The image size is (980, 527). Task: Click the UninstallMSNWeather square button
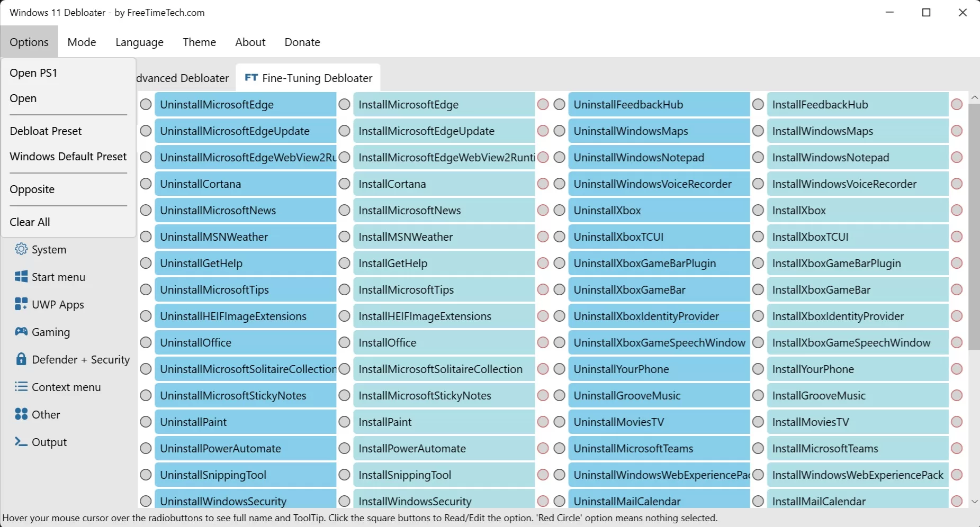point(245,237)
